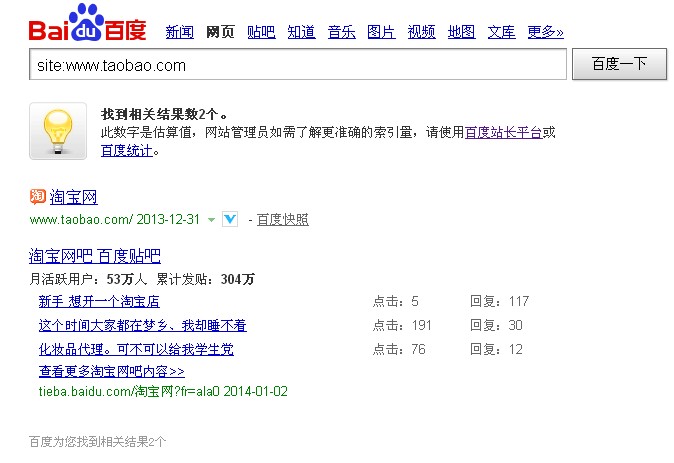Click footer text 百度为您找到相关结果2个

[x=98, y=442]
